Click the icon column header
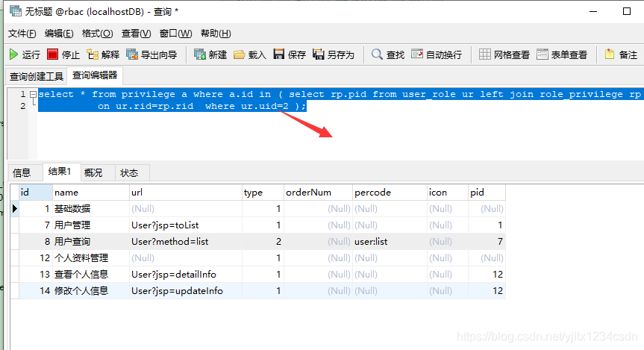The width and height of the screenshot is (644, 350). tap(448, 193)
